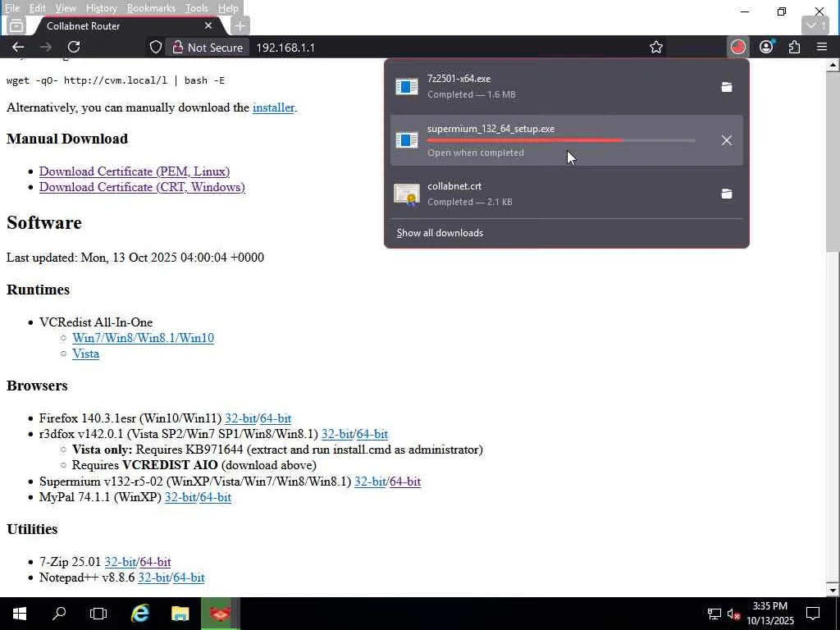This screenshot has height=630, width=840.
Task: Download Notepad++ v8.8.6 64-bit
Action: [x=189, y=577]
